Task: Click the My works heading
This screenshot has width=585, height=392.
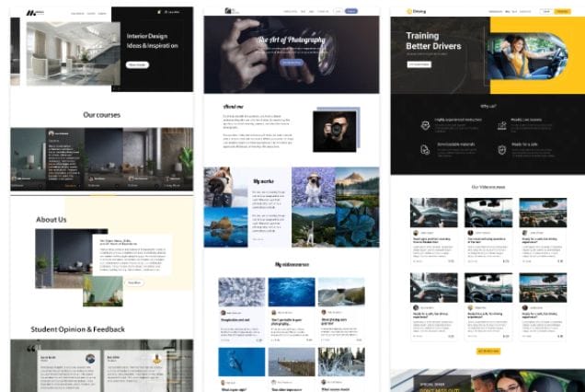Action: pyautogui.click(x=263, y=181)
